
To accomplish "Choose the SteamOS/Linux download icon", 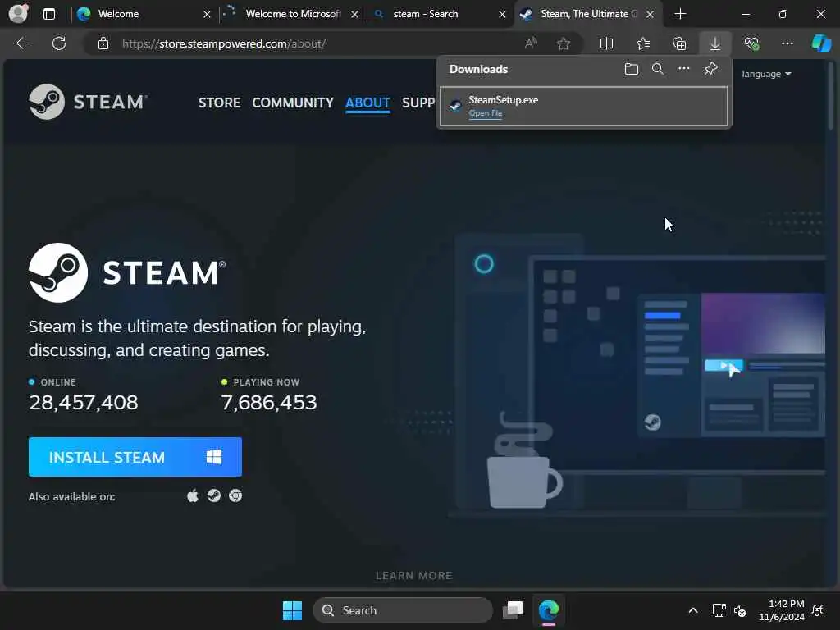I will click(x=214, y=496).
